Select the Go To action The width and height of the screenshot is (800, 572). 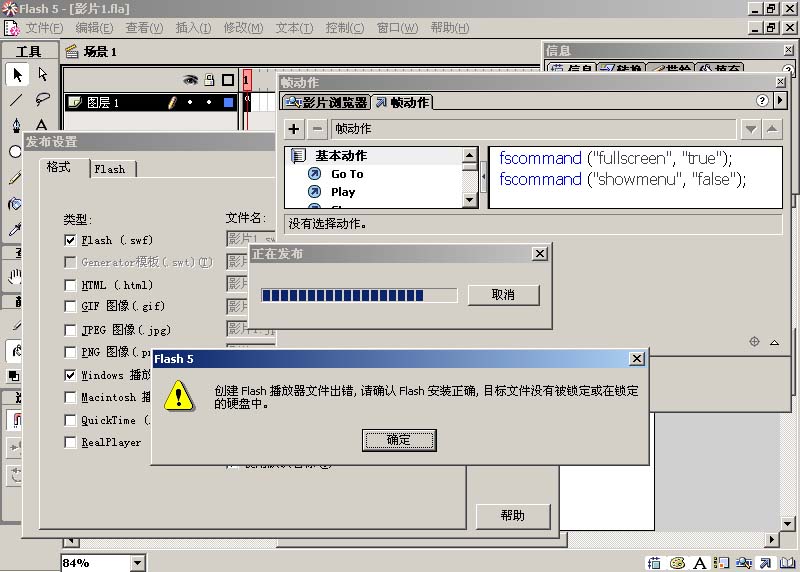pos(347,174)
